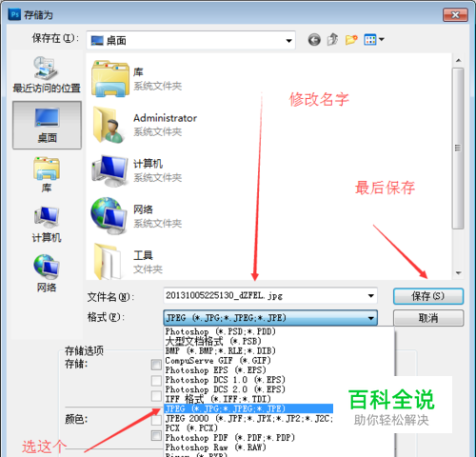The height and width of the screenshot is (457, 476).
Task: Go up one folder level
Action: [x=332, y=40]
